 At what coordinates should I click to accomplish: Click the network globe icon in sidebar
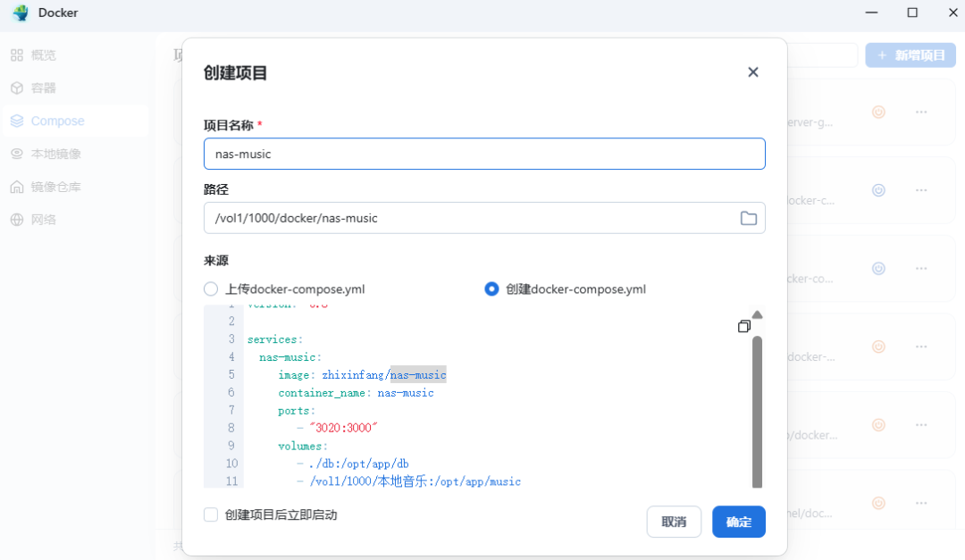click(17, 220)
